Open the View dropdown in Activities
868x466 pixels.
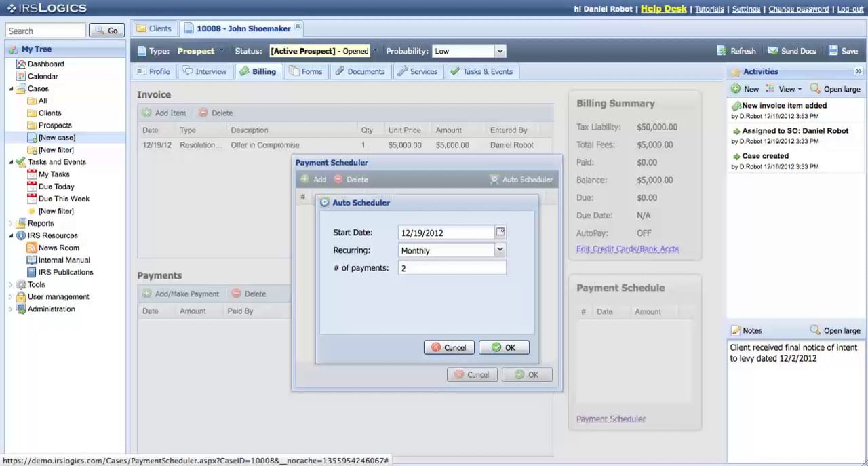click(x=783, y=89)
